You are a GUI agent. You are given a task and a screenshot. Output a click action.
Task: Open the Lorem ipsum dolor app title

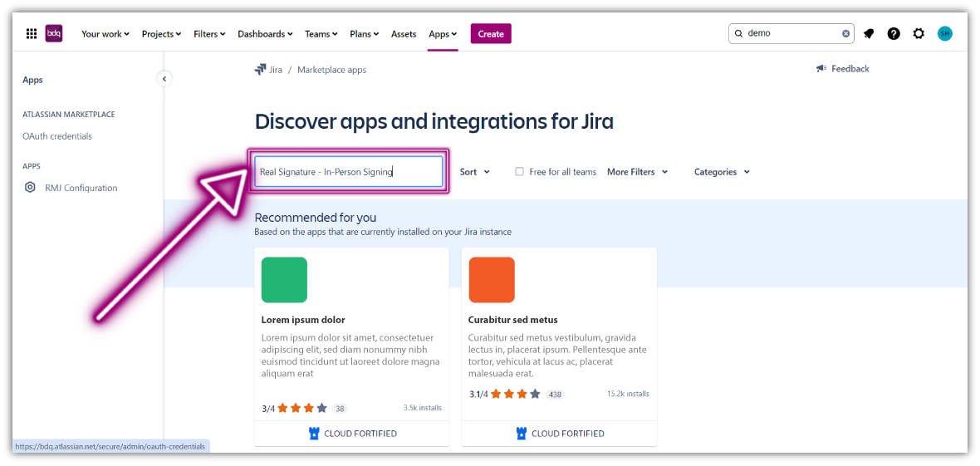click(303, 320)
